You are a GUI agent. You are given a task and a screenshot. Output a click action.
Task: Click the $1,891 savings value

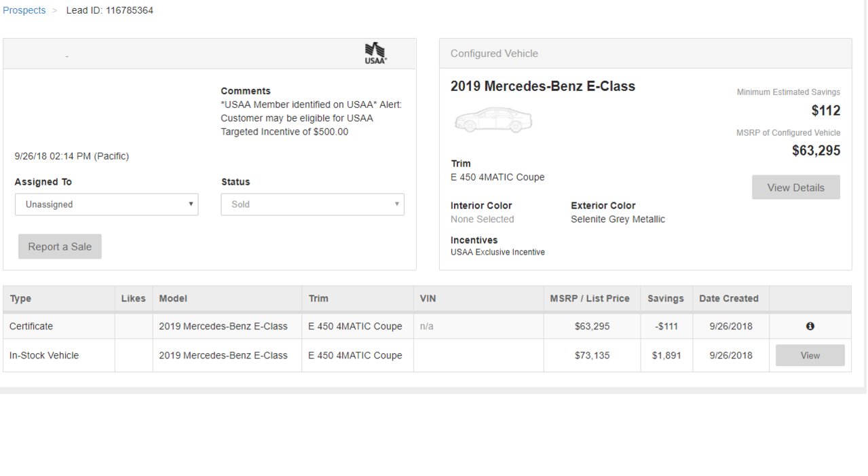click(x=666, y=355)
